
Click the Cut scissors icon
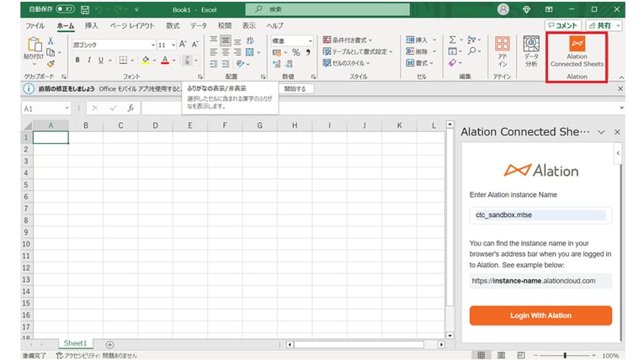coord(51,40)
